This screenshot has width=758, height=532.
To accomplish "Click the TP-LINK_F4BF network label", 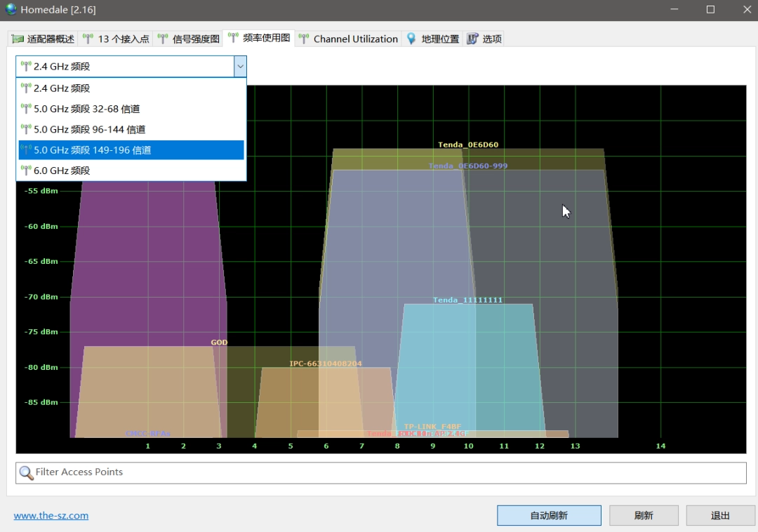I will point(432,426).
